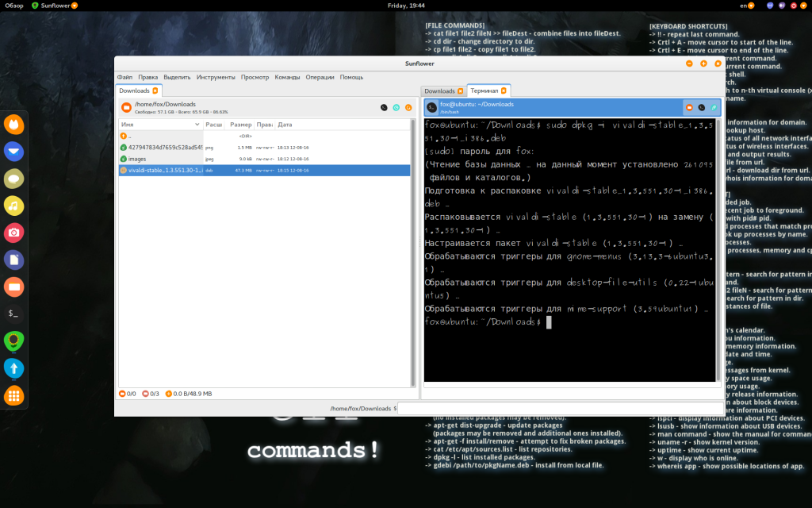Click the teal pencil button in terminal header
Image resolution: width=812 pixels, height=508 pixels.
coord(714,107)
